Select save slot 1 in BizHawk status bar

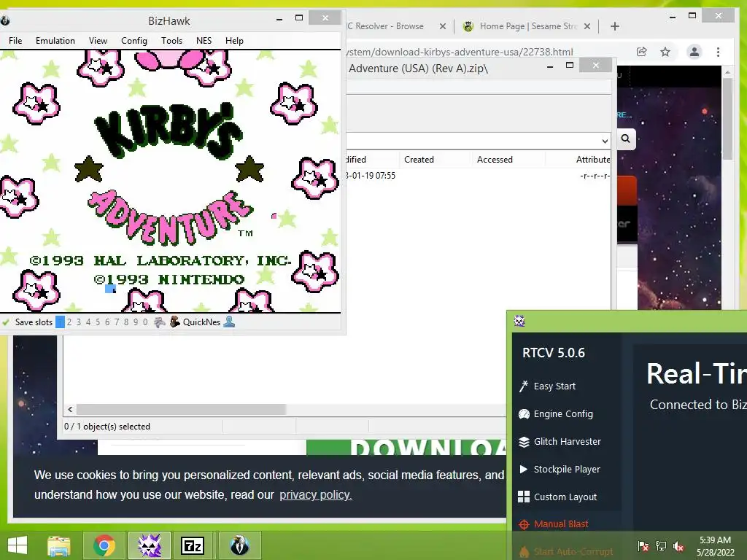pyautogui.click(x=60, y=322)
